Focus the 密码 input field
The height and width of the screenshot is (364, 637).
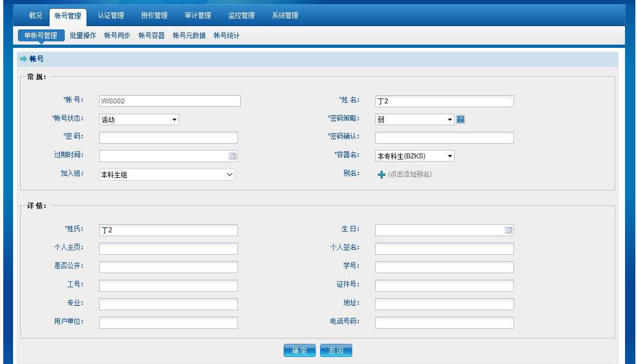tap(168, 138)
